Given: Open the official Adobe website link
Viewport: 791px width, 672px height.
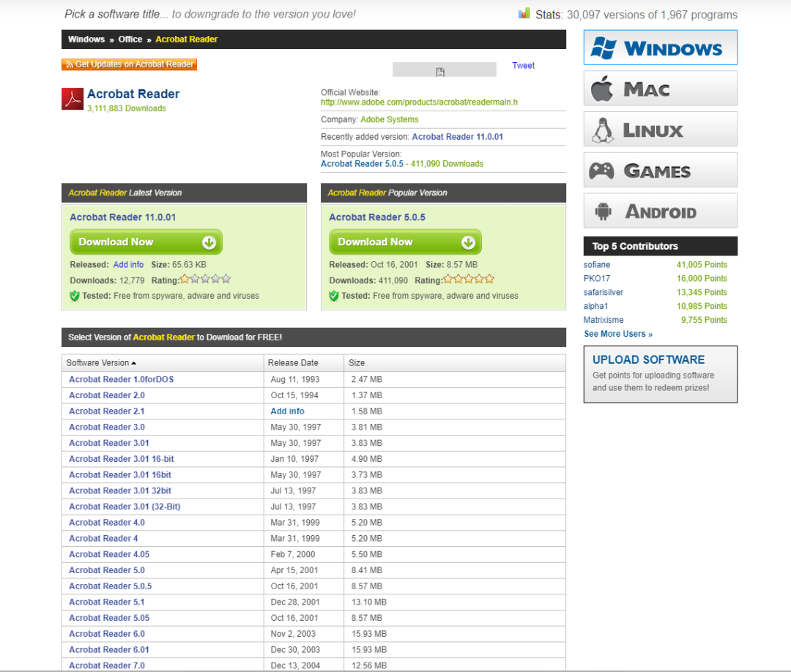Looking at the screenshot, I should tap(419, 102).
